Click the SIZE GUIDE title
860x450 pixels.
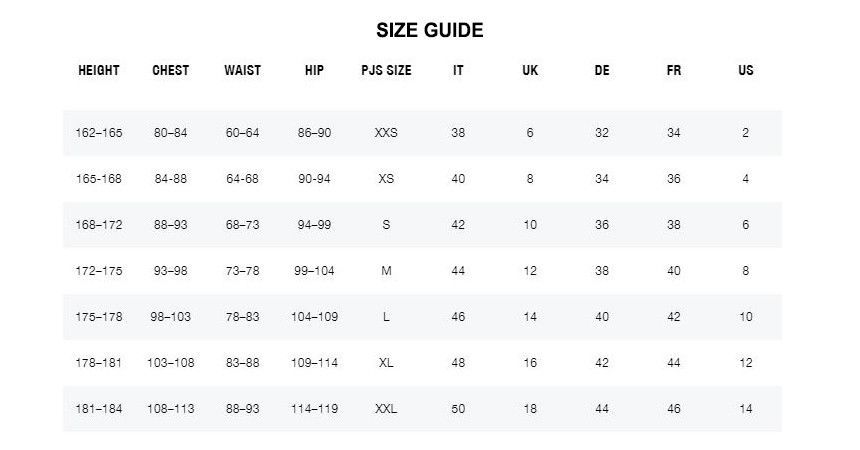[x=430, y=30]
